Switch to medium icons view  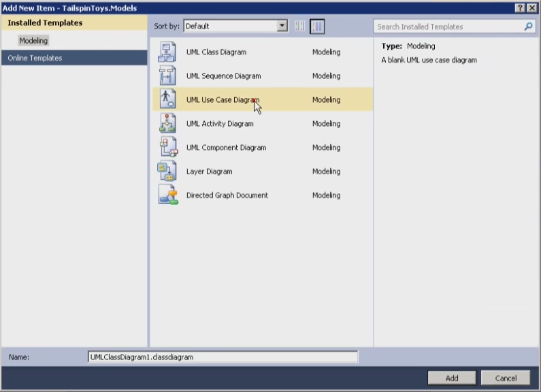[x=317, y=27]
